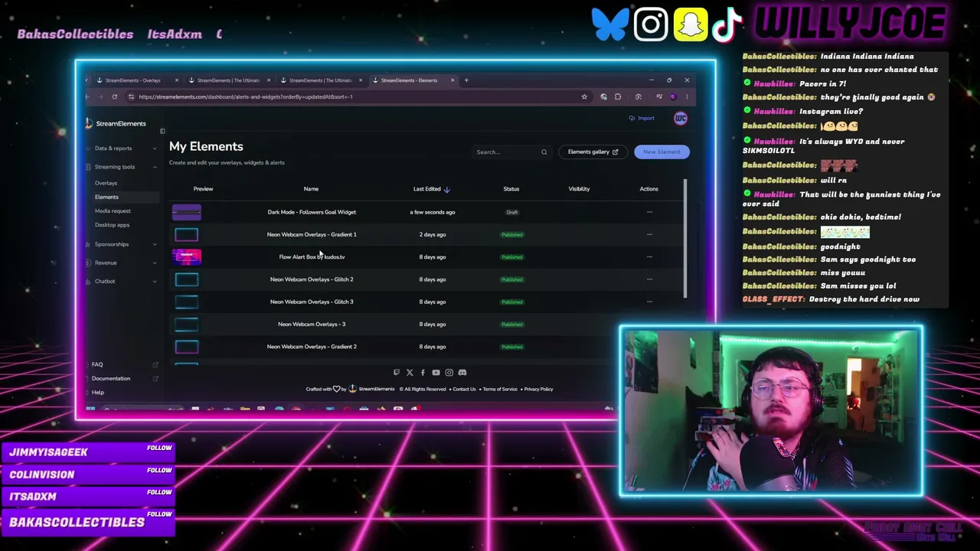Open actions menu for Neon Webcam Overlays - Gradient 1

(x=649, y=234)
